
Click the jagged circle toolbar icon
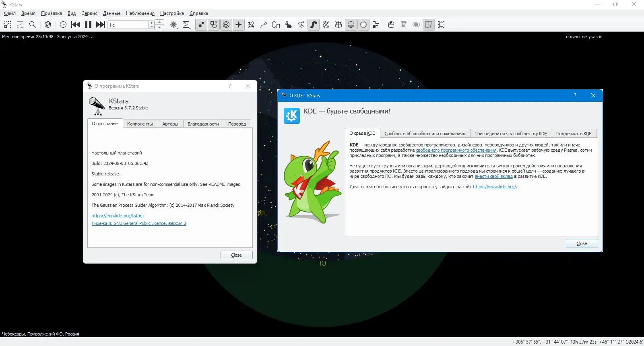(363, 25)
